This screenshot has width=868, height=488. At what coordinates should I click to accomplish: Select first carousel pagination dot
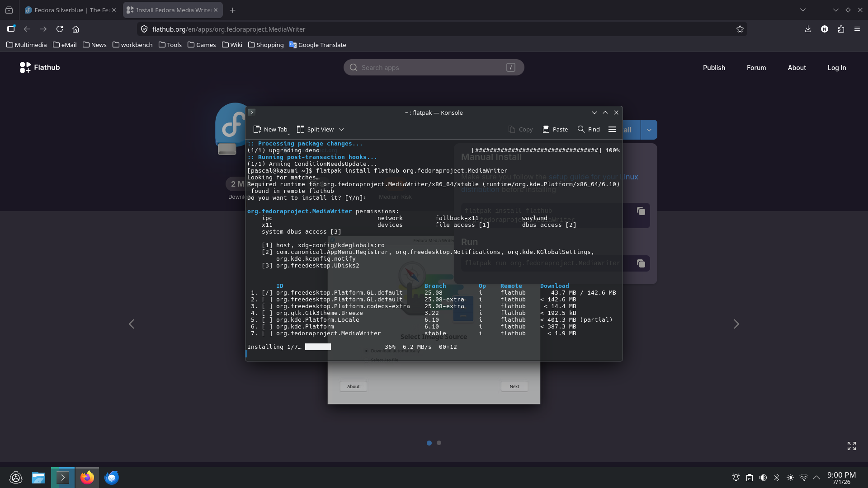429,443
